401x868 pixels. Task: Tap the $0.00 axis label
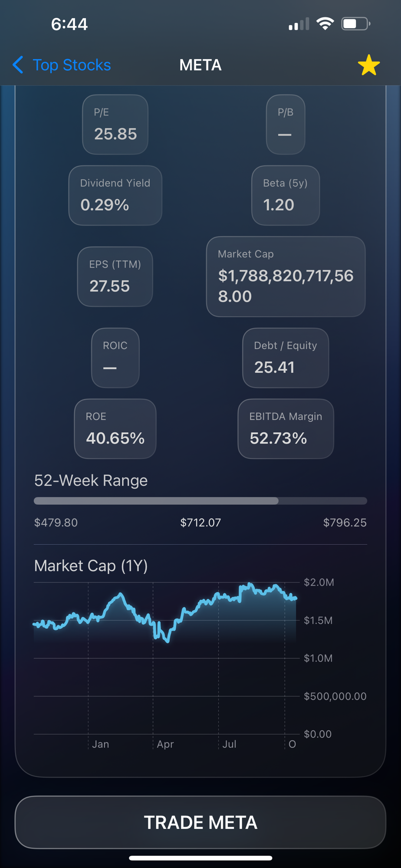[318, 734]
